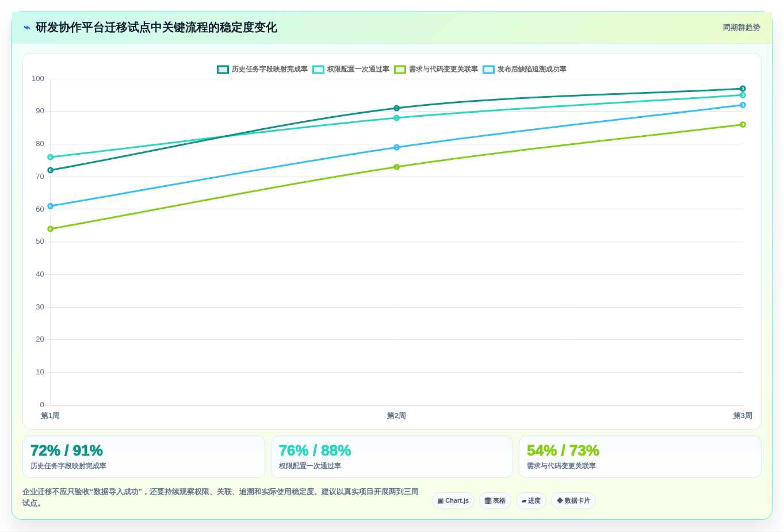The width and height of the screenshot is (784, 532).
Task: Click the y-axis value 50
Action: [40, 242]
